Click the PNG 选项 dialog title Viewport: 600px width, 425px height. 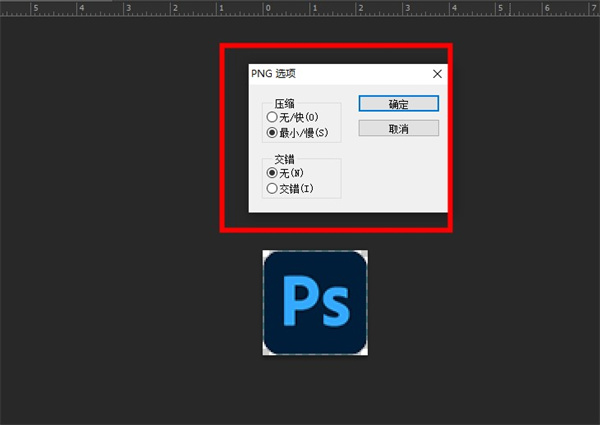[273, 73]
